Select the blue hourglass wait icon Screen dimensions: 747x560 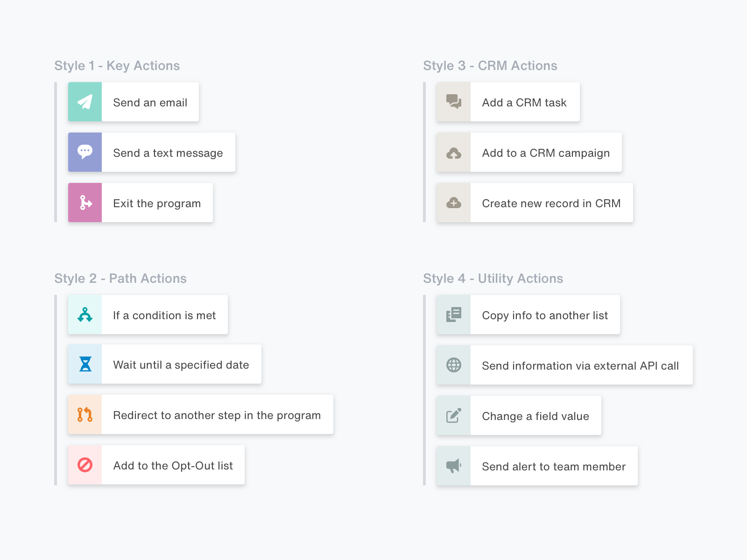[85, 364]
